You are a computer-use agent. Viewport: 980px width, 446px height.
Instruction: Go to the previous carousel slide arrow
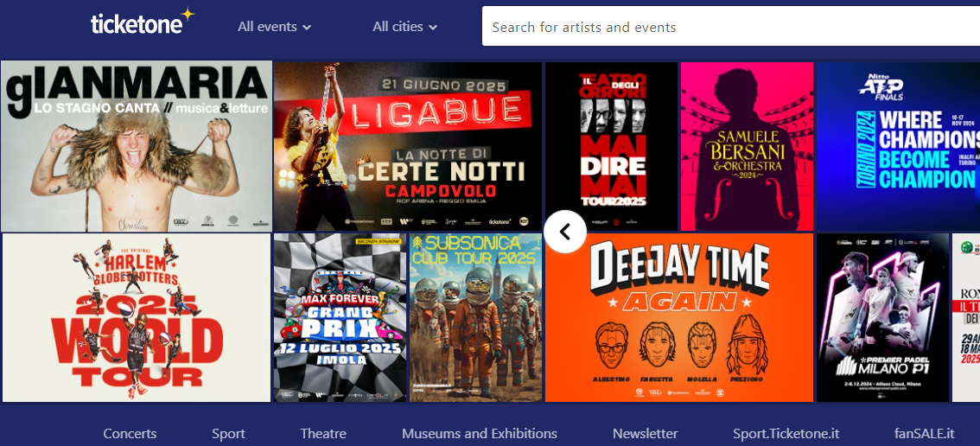[x=565, y=232]
